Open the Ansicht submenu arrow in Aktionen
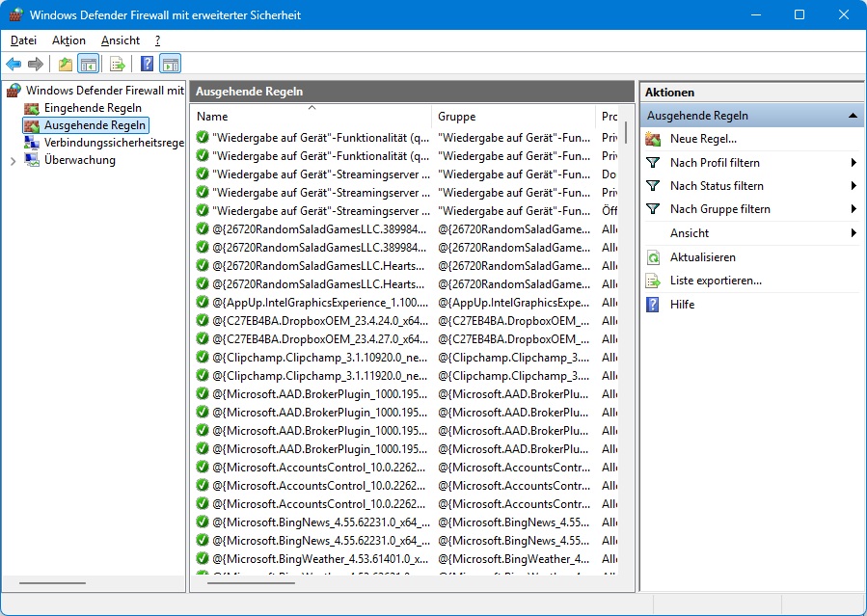867x616 pixels. (x=853, y=233)
